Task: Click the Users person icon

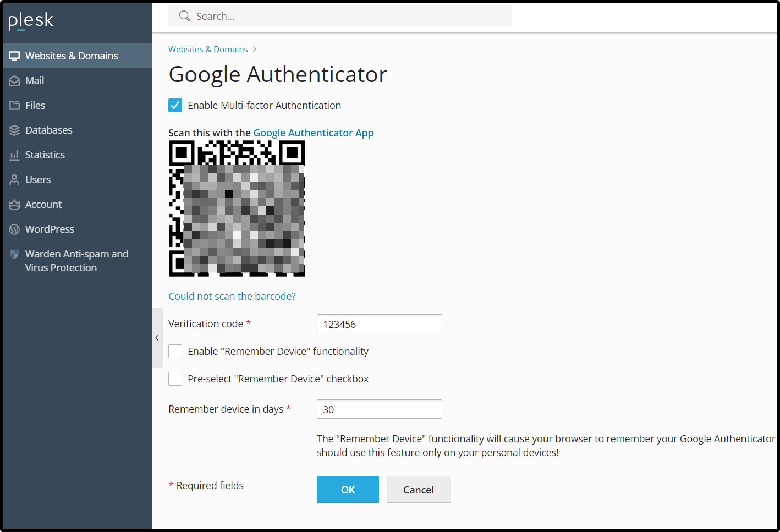Action: (x=14, y=180)
